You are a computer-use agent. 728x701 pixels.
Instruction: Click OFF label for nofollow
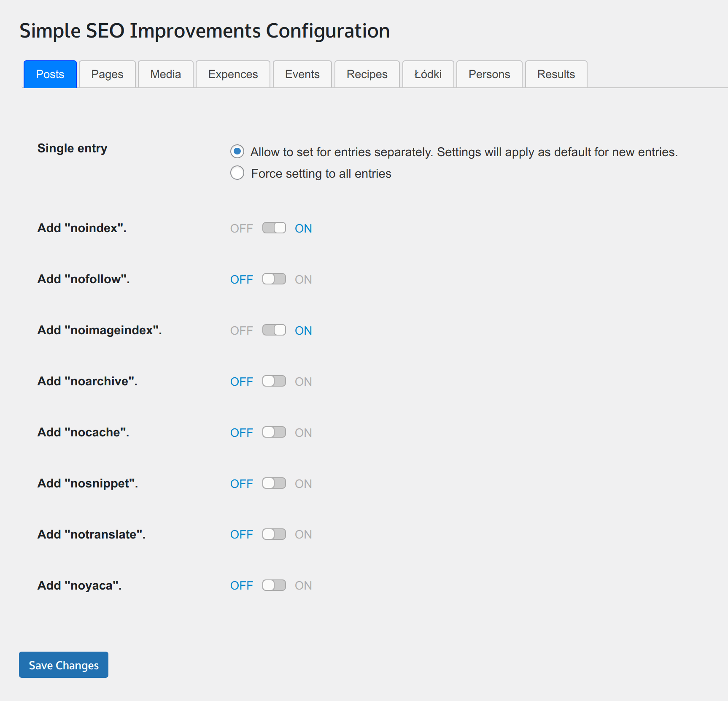[242, 279]
